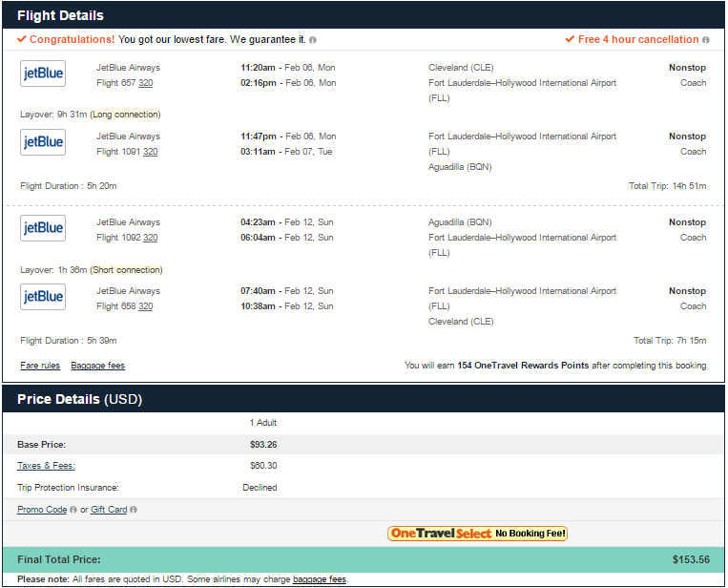Click the Gift Card link

[x=109, y=510]
